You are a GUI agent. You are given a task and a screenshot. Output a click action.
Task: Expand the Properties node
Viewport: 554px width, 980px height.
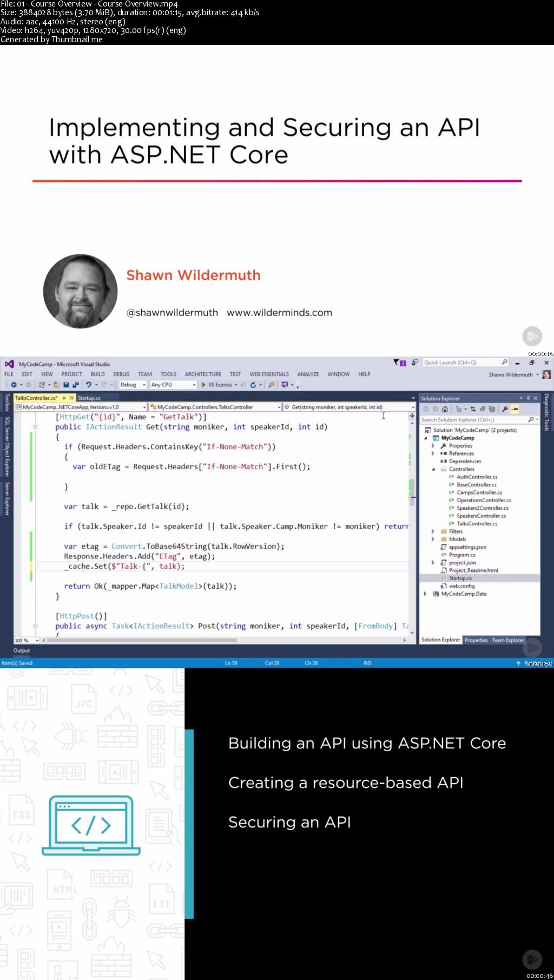pyautogui.click(x=433, y=446)
